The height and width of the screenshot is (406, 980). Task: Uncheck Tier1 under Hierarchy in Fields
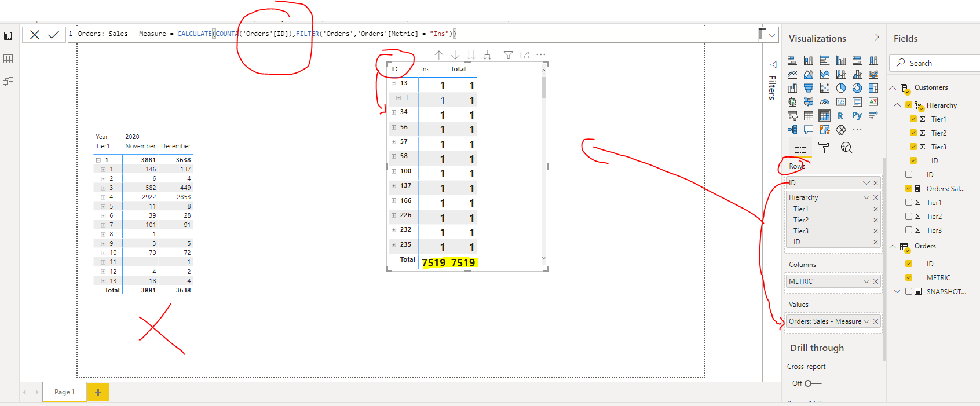coord(913,119)
